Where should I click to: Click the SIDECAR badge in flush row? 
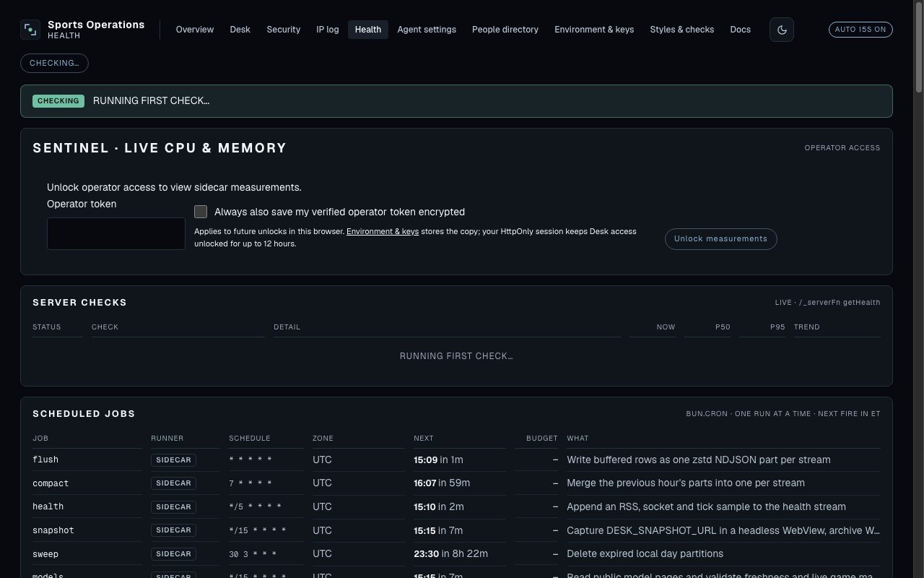[x=173, y=460]
